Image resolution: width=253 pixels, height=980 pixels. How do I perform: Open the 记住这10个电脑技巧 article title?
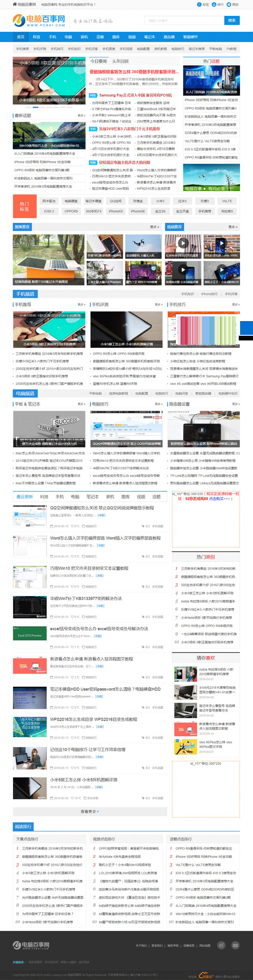click(x=88, y=749)
